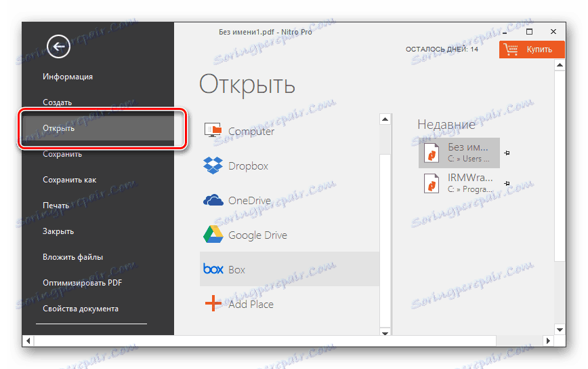This screenshot has width=588, height=369.
Task: Pin the IRMWra... recent file
Action: click(x=507, y=184)
